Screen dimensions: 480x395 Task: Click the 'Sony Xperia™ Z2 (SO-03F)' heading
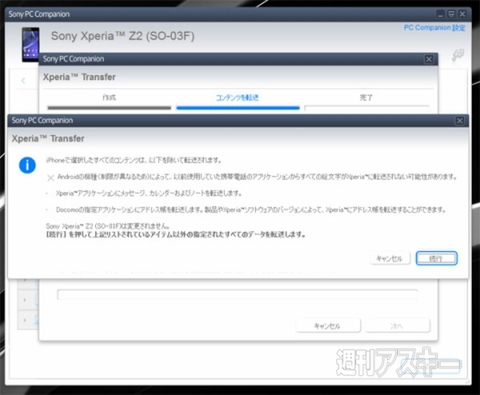tap(123, 36)
